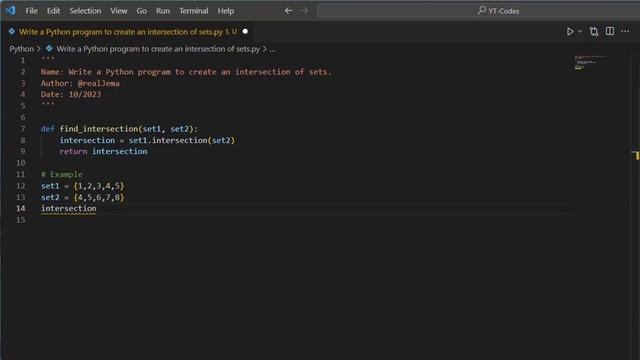Viewport: 640px width, 360px height.
Task: Open the View menu
Action: (x=119, y=11)
